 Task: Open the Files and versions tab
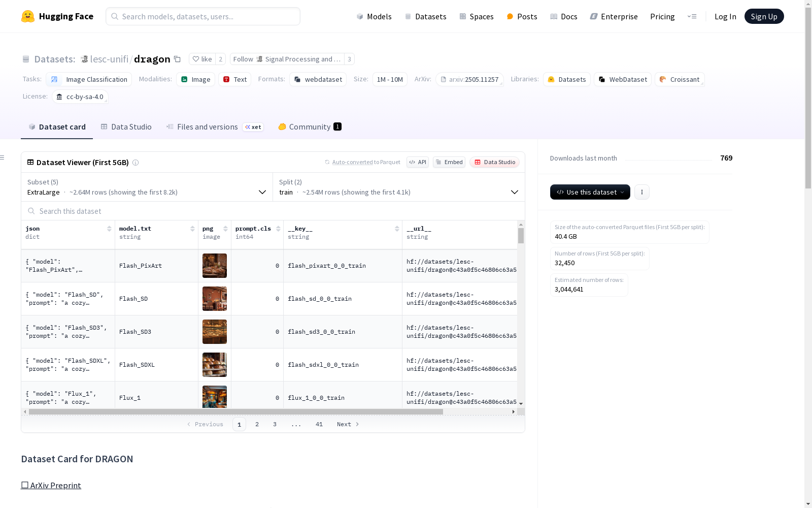coord(215,127)
